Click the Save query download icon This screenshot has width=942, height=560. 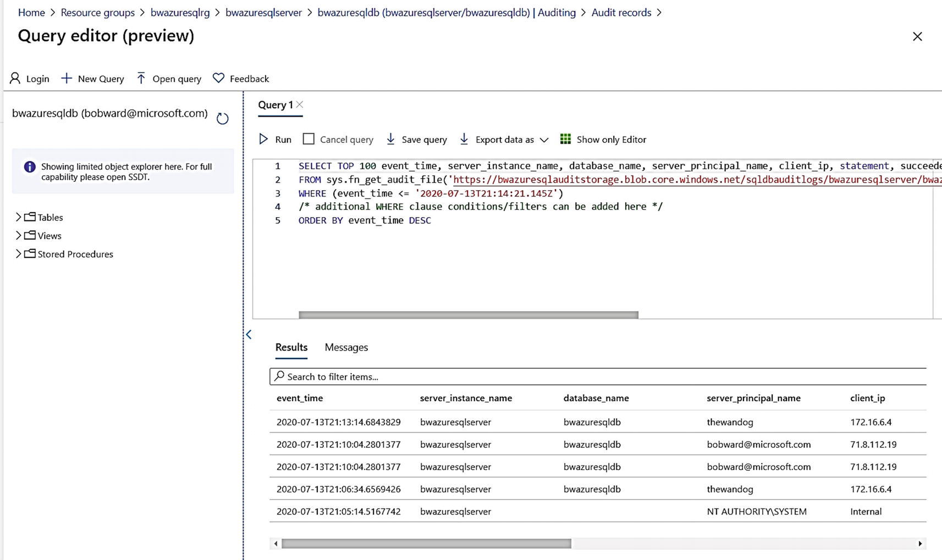[390, 139]
